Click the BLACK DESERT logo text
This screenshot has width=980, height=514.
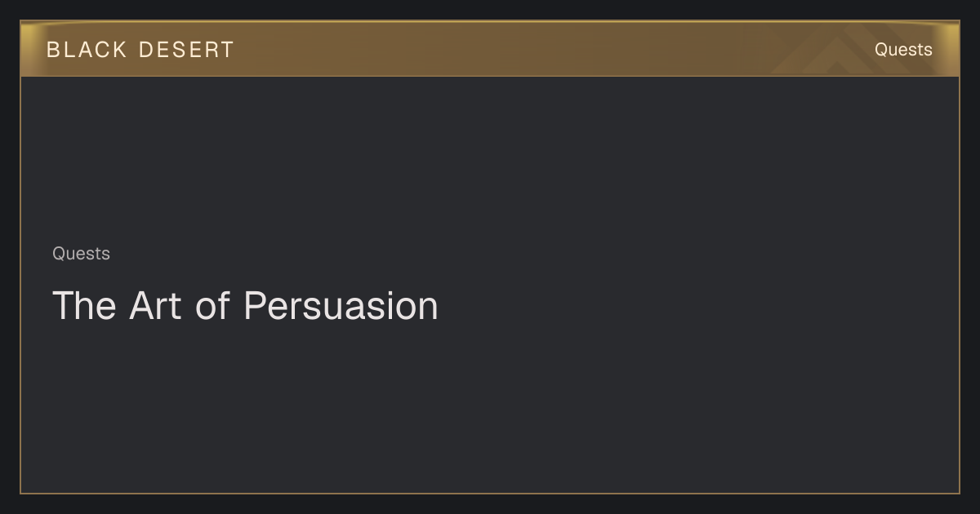point(140,50)
